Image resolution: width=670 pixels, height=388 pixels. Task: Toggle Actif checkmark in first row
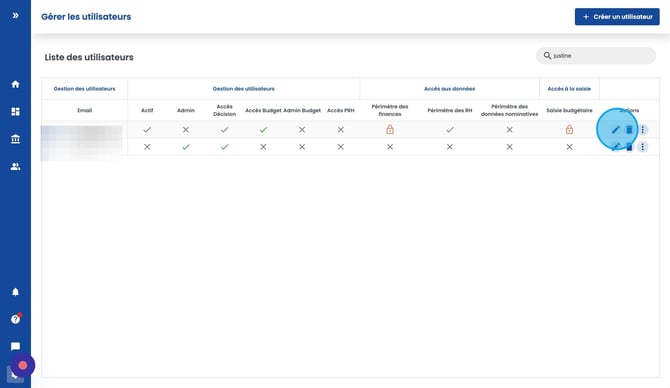147,129
